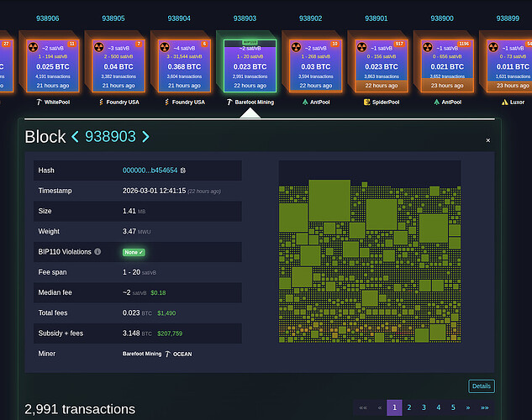This screenshot has width=532, height=420.
Task: Open transactions page 5
Action: (454, 407)
